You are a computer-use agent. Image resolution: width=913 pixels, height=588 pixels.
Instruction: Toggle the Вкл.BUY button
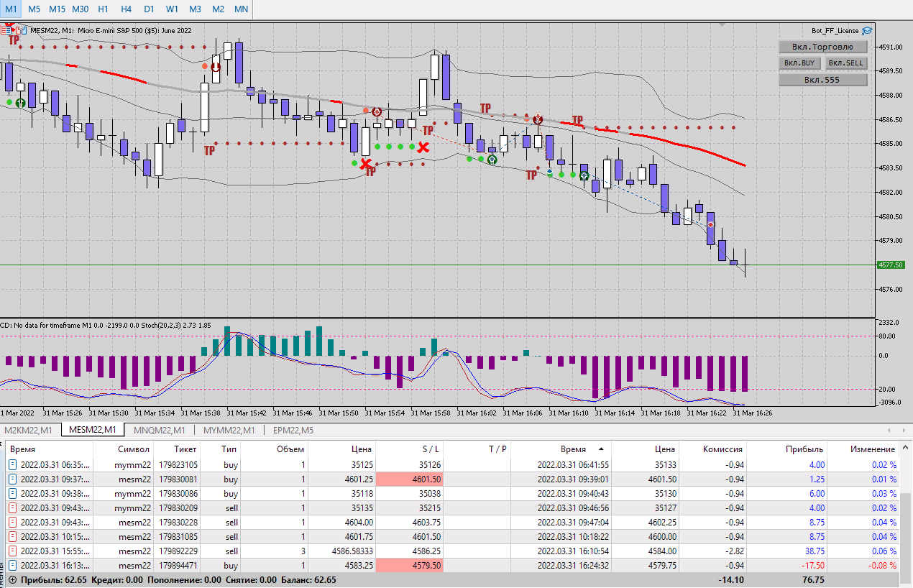(x=799, y=63)
